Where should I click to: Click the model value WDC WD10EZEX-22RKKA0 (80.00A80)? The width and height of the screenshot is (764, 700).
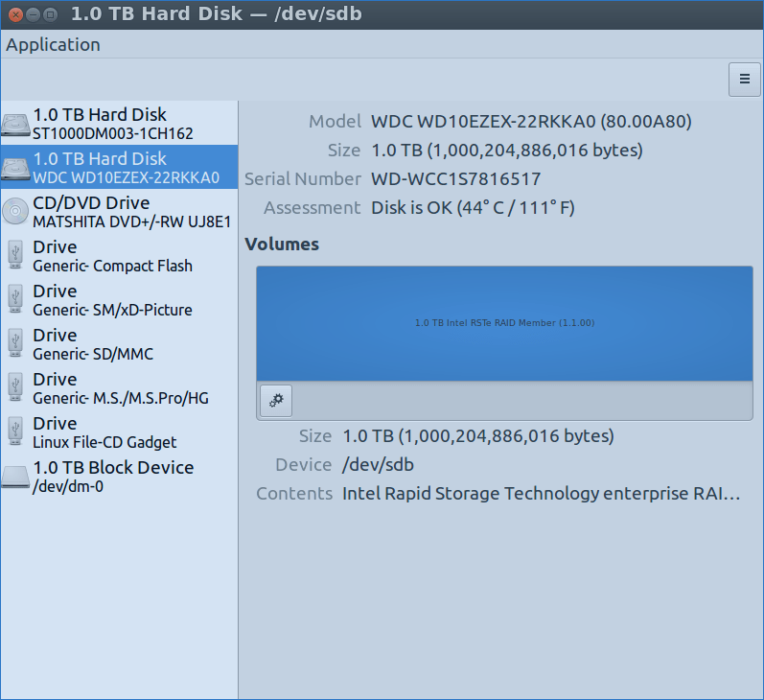531,122
